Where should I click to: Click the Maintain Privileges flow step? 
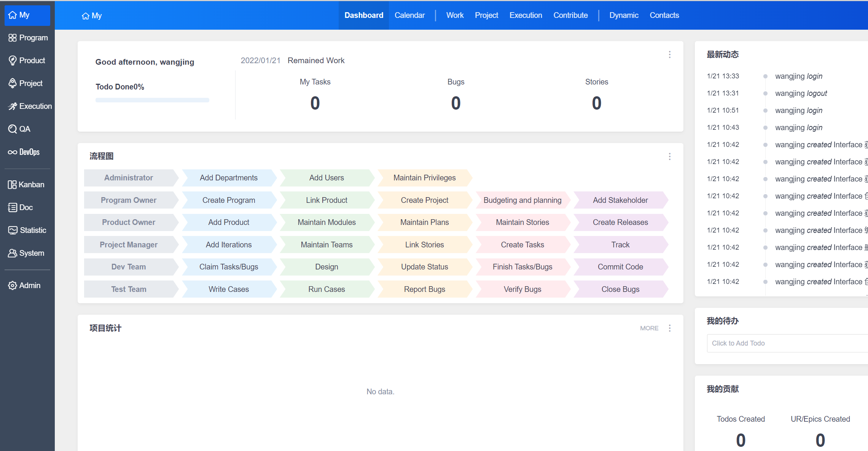(x=425, y=178)
